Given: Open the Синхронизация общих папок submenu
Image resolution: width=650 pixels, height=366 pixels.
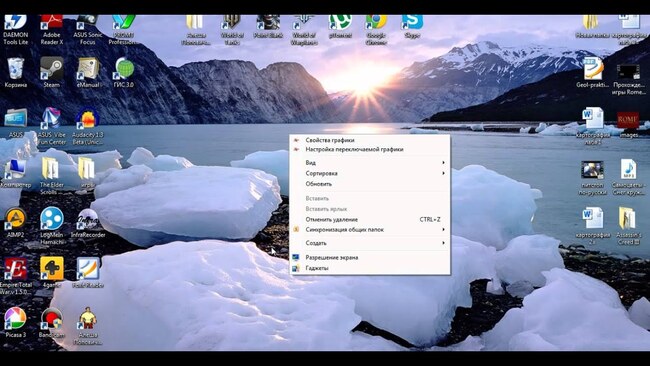Looking at the screenshot, I should (370, 229).
